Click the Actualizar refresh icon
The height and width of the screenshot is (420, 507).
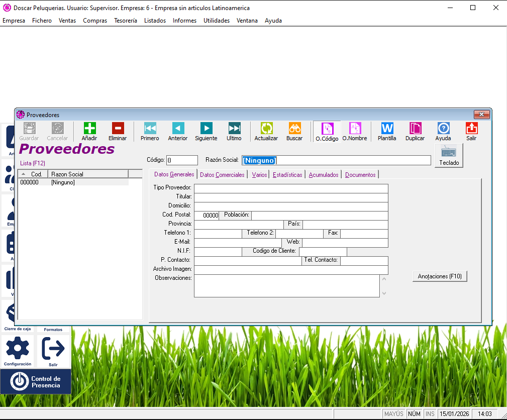[x=266, y=129]
